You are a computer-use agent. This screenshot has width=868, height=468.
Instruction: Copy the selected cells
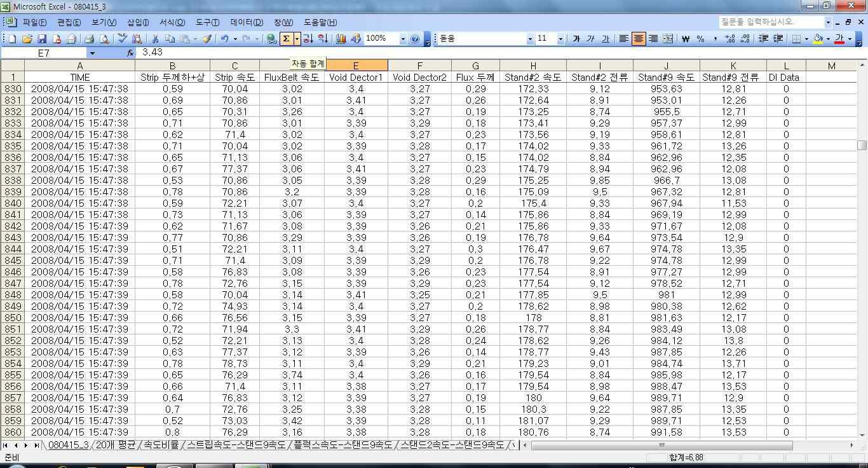pos(170,39)
